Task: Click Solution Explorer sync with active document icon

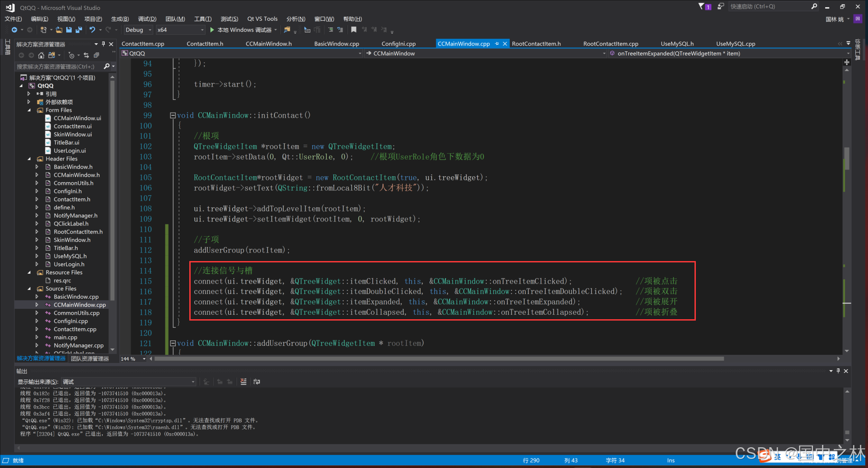Action: (86, 55)
